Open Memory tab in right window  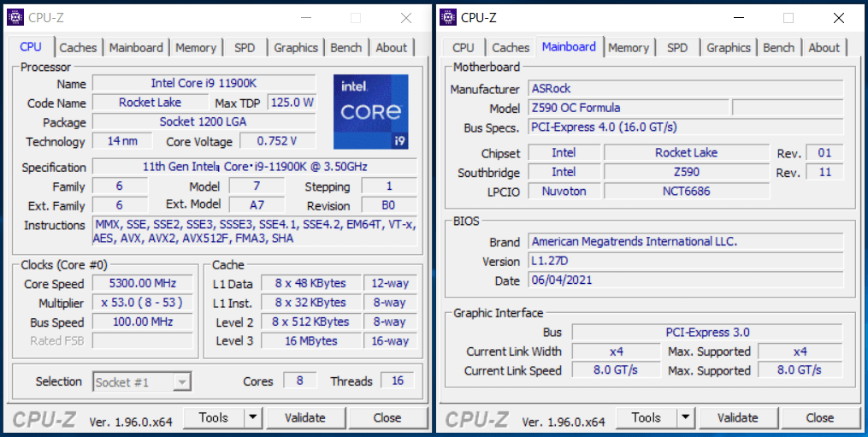[629, 48]
